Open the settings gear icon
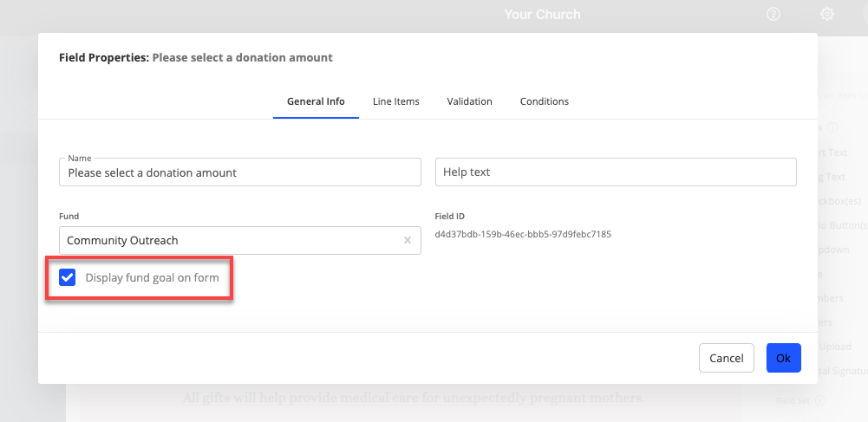868x422 pixels. (x=827, y=15)
